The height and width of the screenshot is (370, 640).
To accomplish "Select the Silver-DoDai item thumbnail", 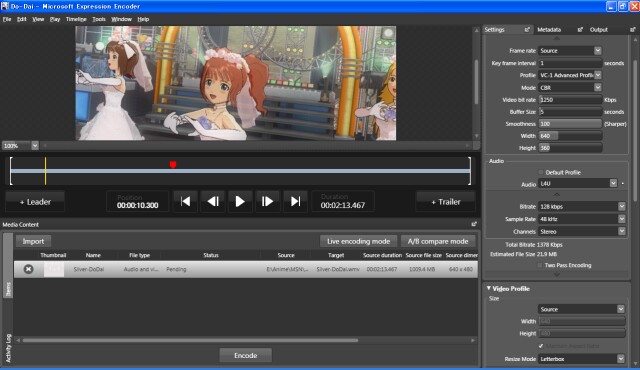I will coord(54,269).
